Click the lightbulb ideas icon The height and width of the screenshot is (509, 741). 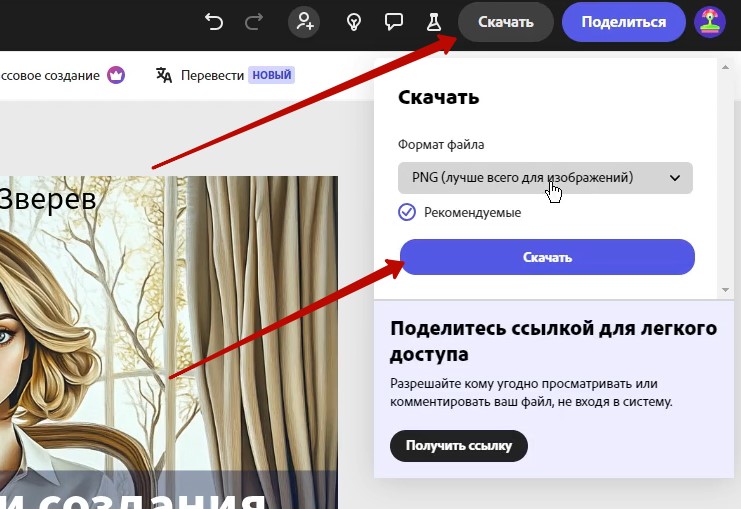coord(353,22)
